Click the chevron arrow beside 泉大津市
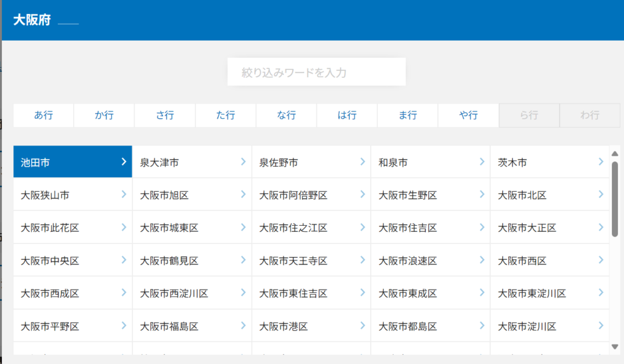624x364 pixels. [243, 162]
